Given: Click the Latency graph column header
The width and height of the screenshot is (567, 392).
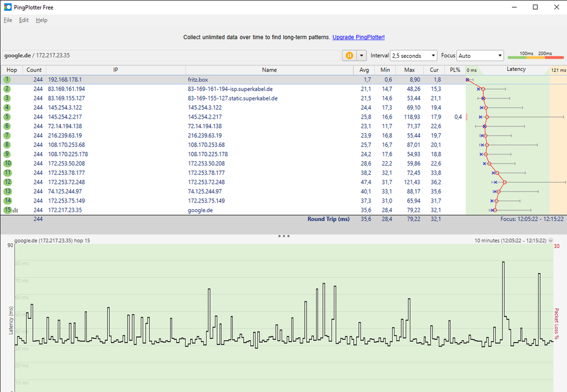Looking at the screenshot, I should click(516, 69).
